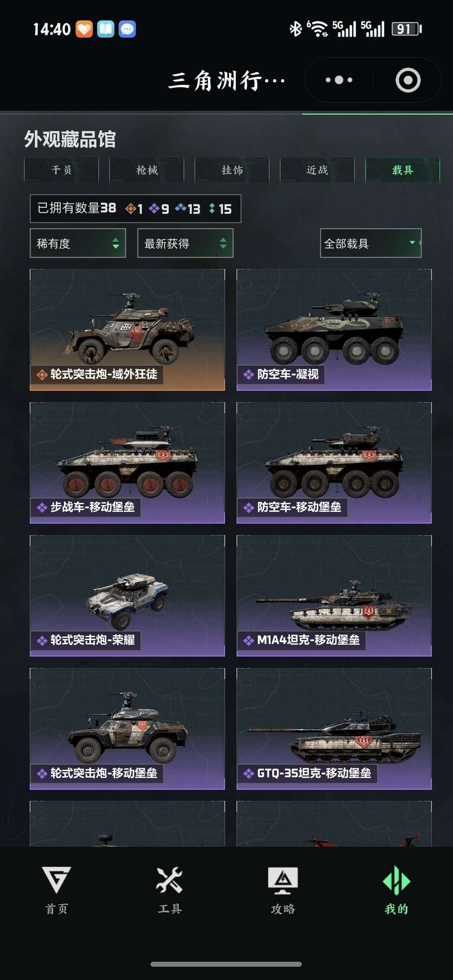The image size is (453, 980).
Task: Open the 全部载具 filter dropdown
Action: [371, 243]
